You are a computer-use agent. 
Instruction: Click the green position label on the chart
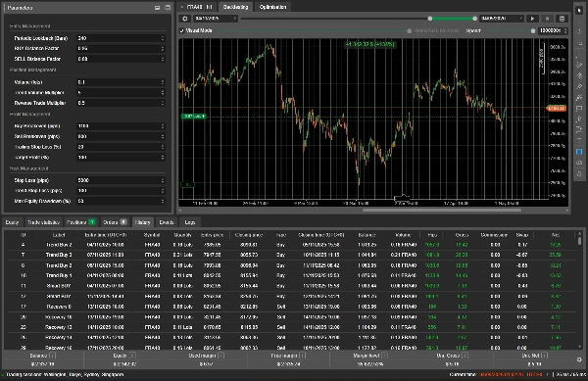click(193, 117)
